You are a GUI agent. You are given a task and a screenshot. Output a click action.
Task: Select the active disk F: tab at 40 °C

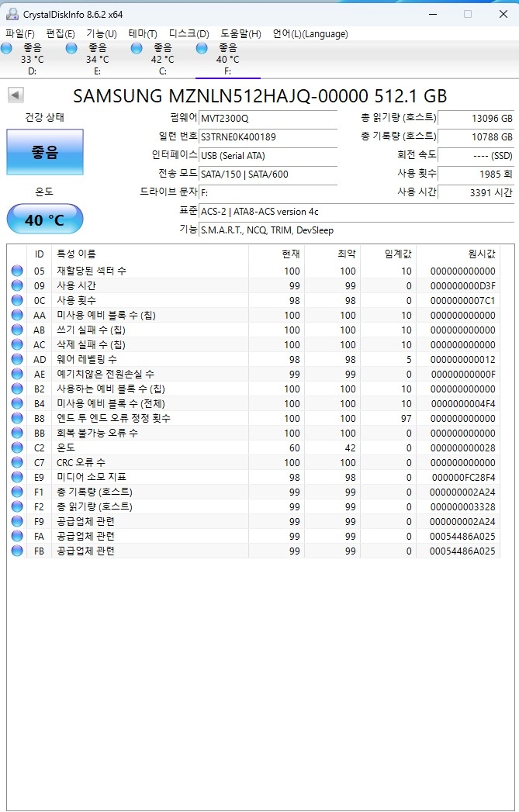(x=228, y=59)
